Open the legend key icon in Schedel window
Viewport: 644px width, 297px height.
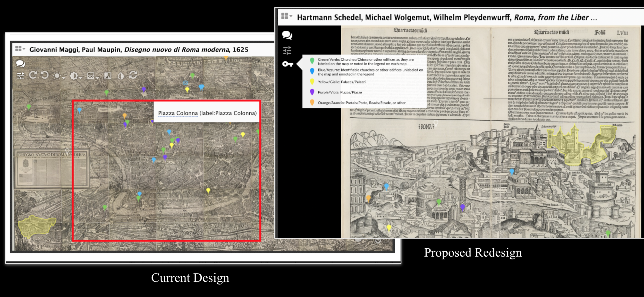click(287, 64)
